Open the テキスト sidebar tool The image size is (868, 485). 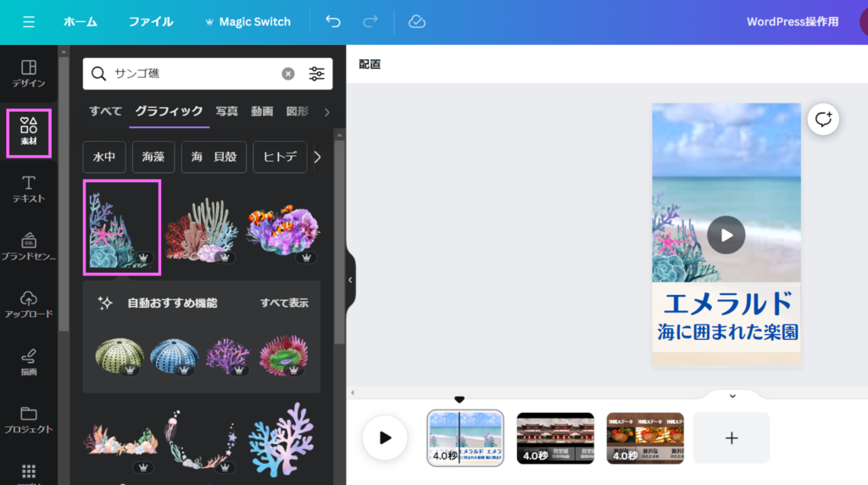click(29, 189)
